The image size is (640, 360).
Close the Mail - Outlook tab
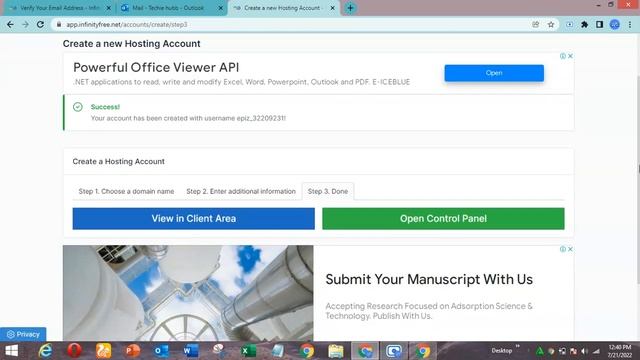[x=220, y=8]
